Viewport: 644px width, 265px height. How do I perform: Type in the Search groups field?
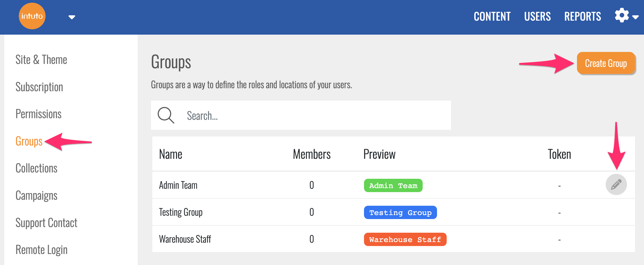pos(313,116)
